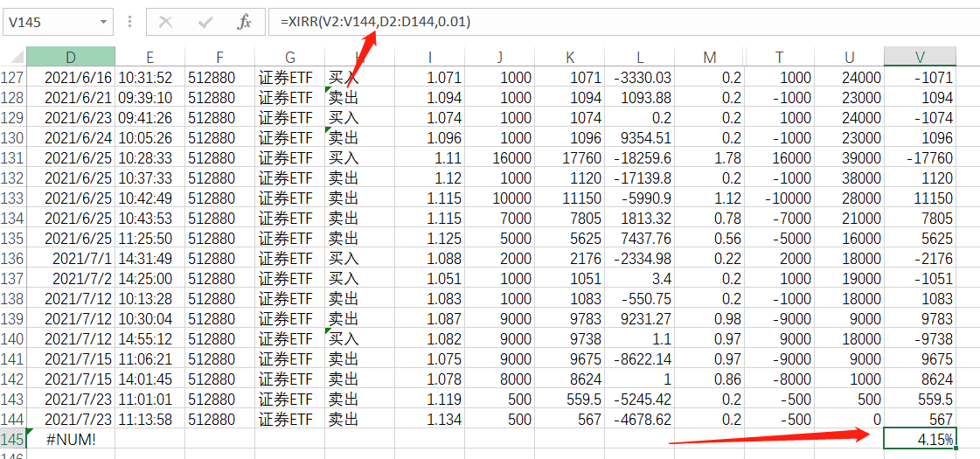The height and width of the screenshot is (459, 980).
Task: Click time cell 10:37:33
Action: [x=150, y=177]
